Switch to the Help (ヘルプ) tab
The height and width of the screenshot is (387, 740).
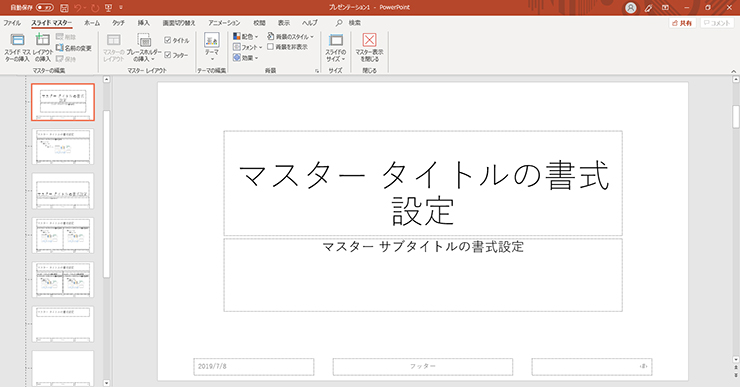point(310,23)
